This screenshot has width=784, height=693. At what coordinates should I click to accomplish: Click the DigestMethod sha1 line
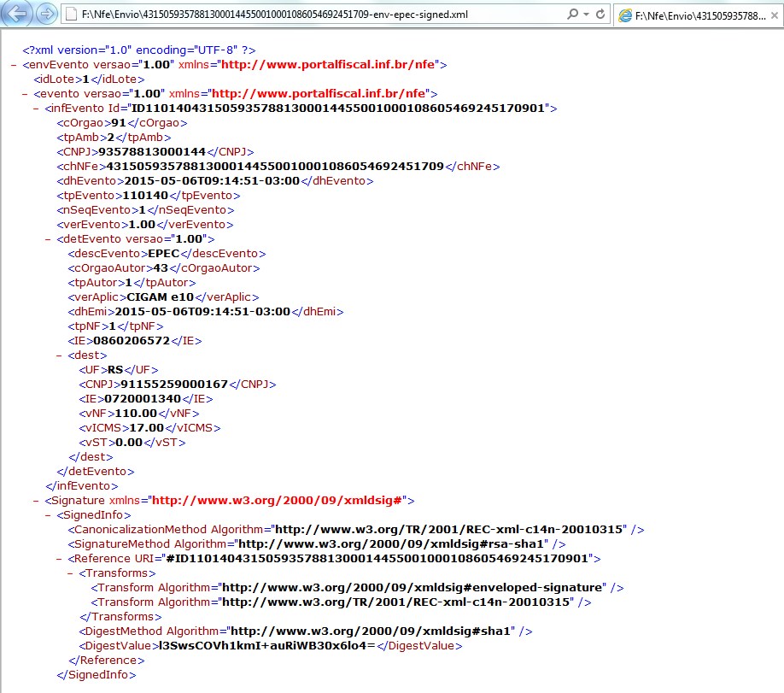point(306,631)
